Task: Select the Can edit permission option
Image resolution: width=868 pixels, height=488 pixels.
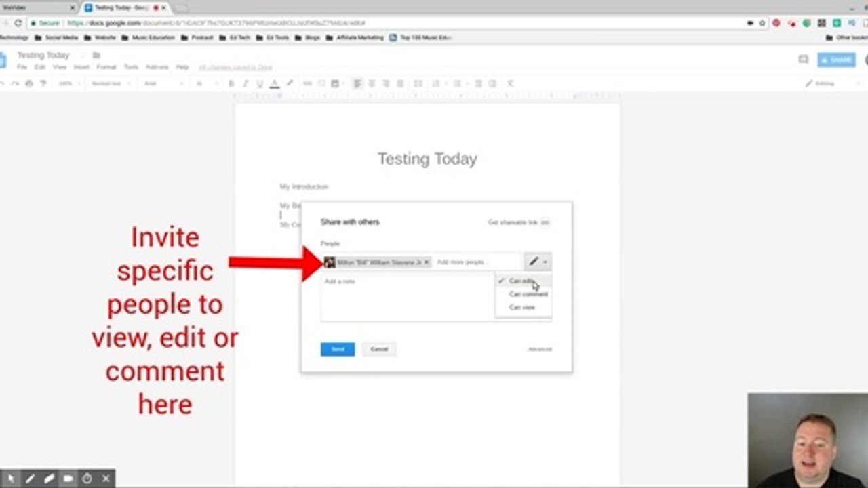Action: pos(524,281)
